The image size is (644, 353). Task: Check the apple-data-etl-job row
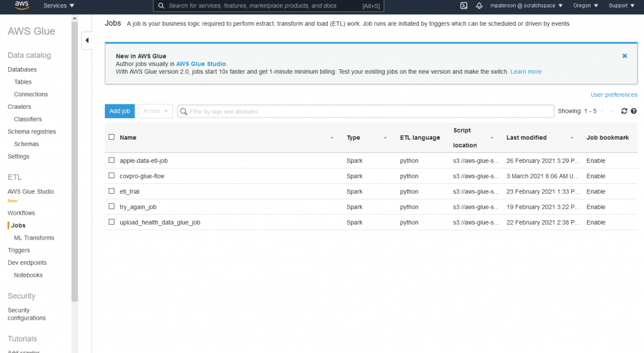[x=111, y=160]
